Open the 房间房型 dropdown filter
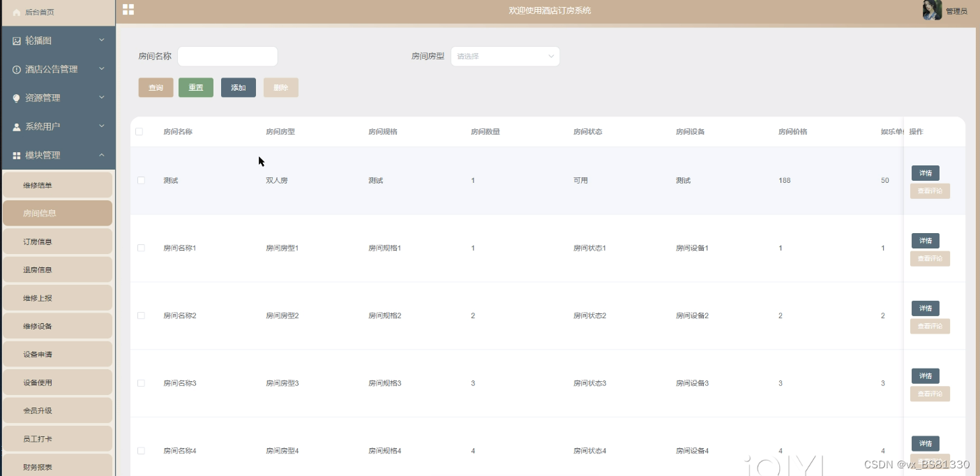The image size is (980, 476). tap(505, 57)
